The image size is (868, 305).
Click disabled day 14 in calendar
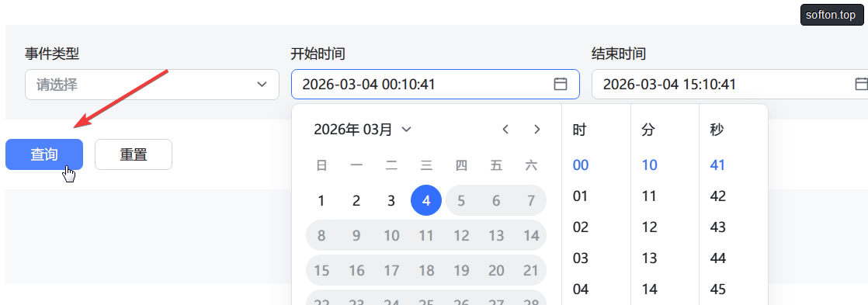pos(531,236)
